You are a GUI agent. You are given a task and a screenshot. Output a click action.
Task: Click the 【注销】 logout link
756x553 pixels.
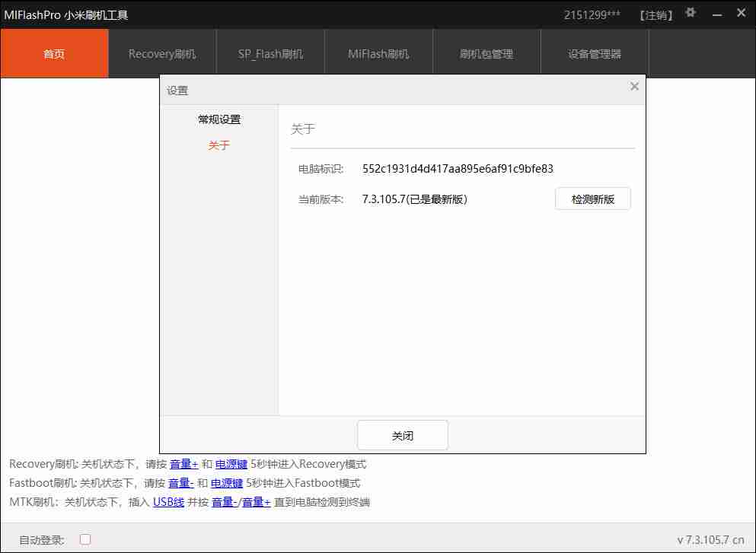(x=656, y=15)
